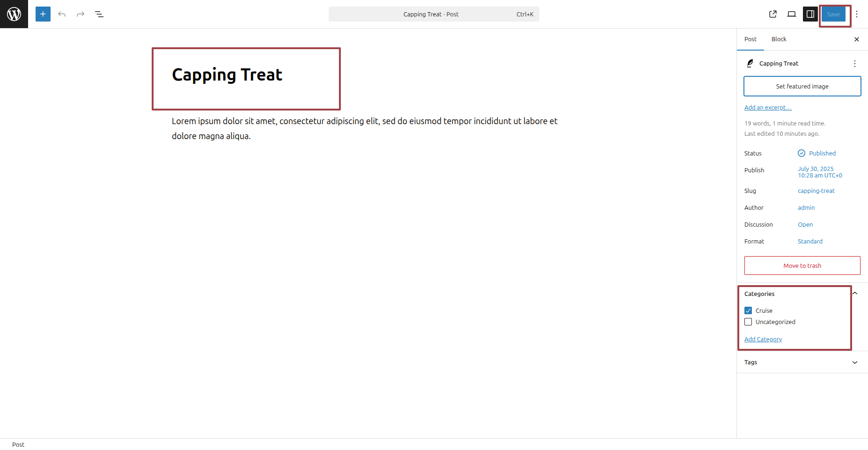Open the Document Overview list icon
Viewport: 868px width, 450px height.
point(99,14)
